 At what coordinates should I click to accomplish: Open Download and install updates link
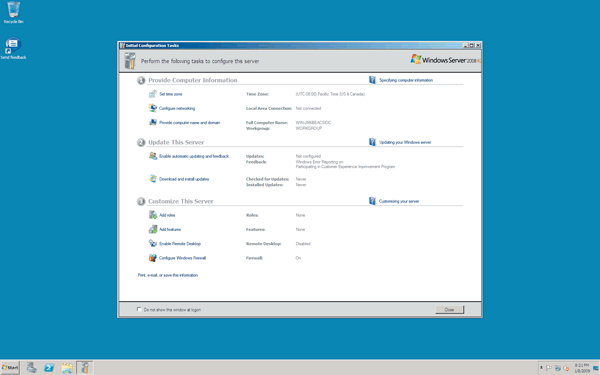click(184, 179)
